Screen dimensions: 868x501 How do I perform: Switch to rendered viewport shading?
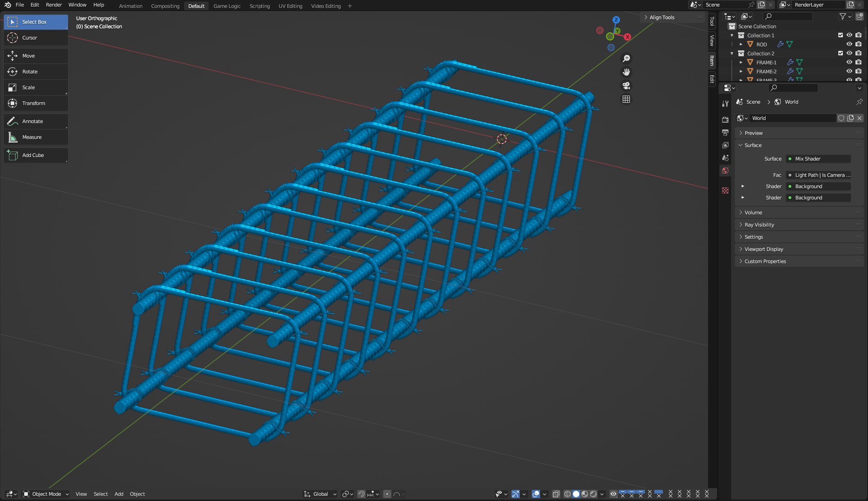(x=593, y=494)
